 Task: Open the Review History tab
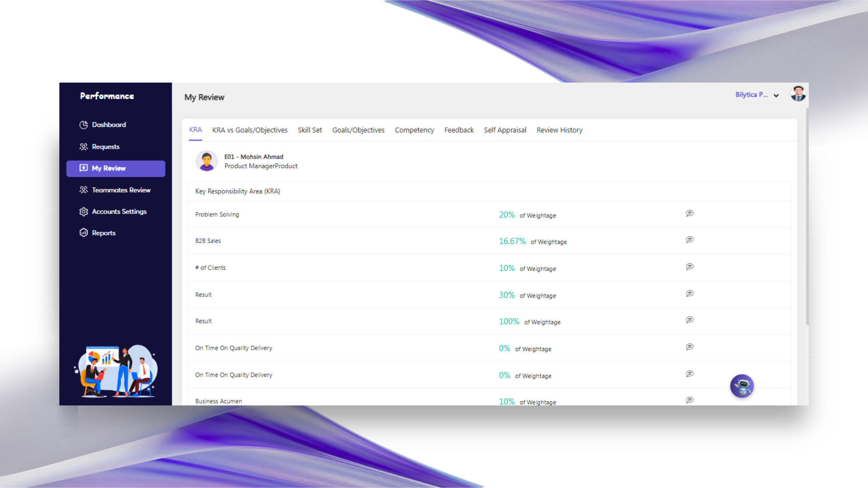559,130
